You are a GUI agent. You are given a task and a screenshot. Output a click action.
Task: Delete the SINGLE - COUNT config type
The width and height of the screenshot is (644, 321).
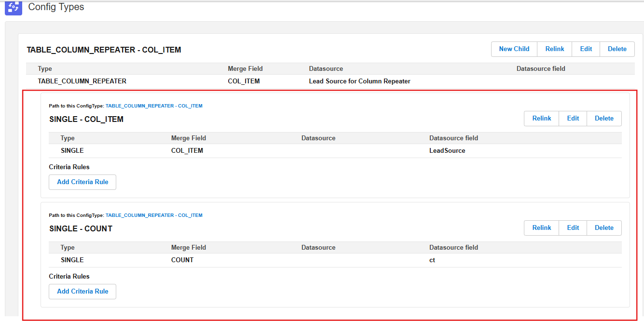coord(604,228)
